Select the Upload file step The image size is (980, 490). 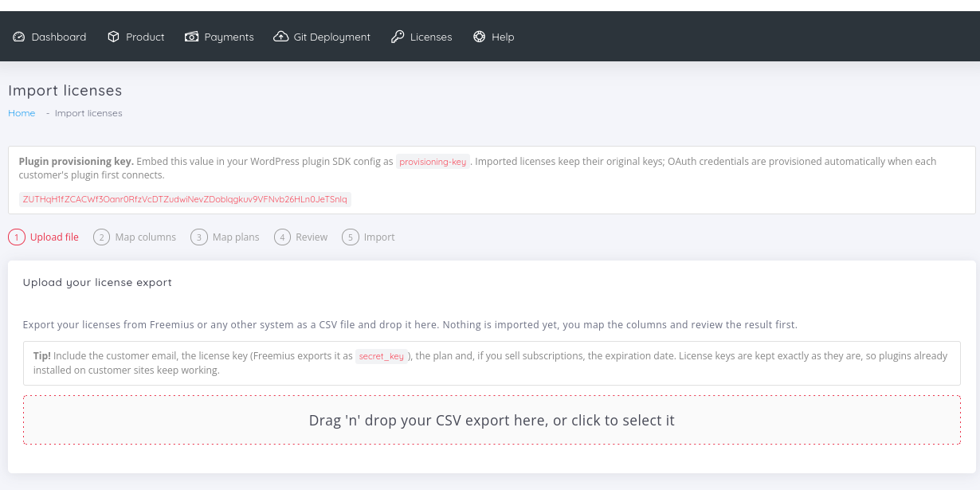[x=44, y=237]
